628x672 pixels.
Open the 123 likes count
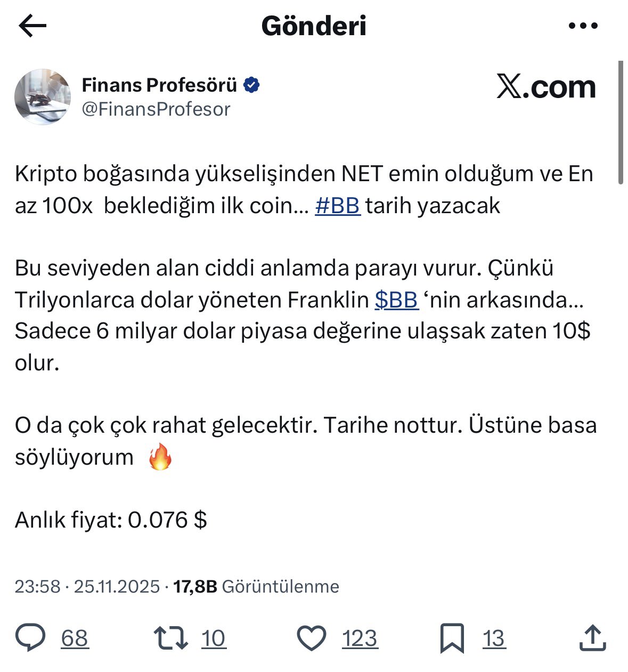(360, 638)
